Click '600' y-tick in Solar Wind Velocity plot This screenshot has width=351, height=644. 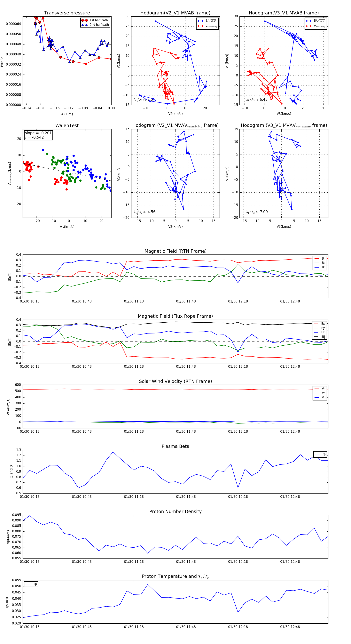(18, 385)
